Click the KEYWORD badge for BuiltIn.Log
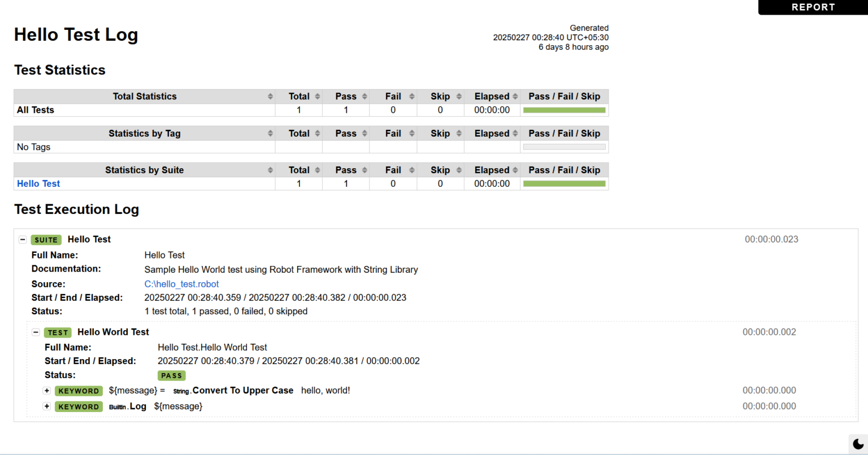This screenshot has width=868, height=455. click(79, 406)
